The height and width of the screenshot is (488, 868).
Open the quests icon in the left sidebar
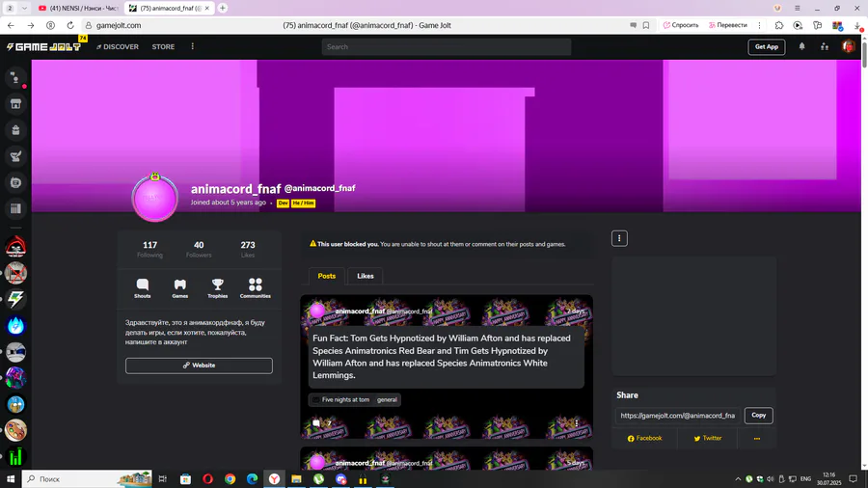click(15, 182)
